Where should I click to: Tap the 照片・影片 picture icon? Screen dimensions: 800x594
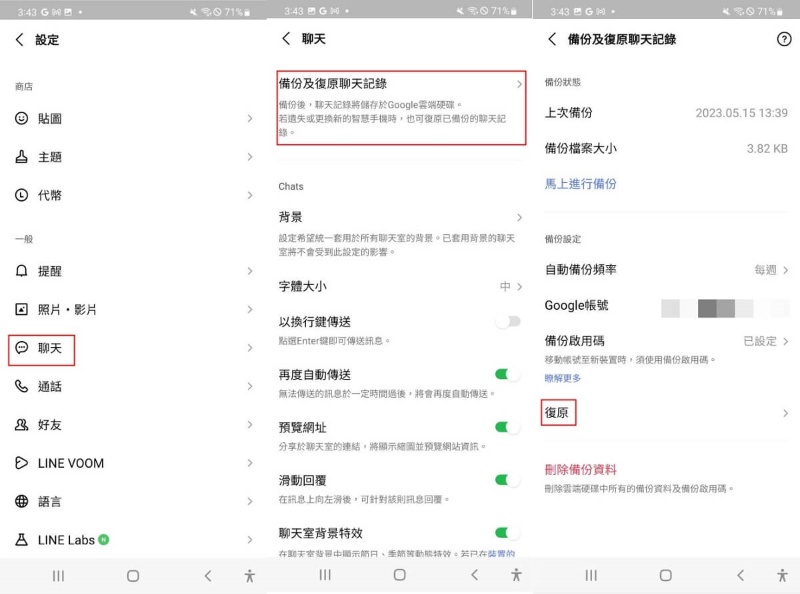(22, 310)
